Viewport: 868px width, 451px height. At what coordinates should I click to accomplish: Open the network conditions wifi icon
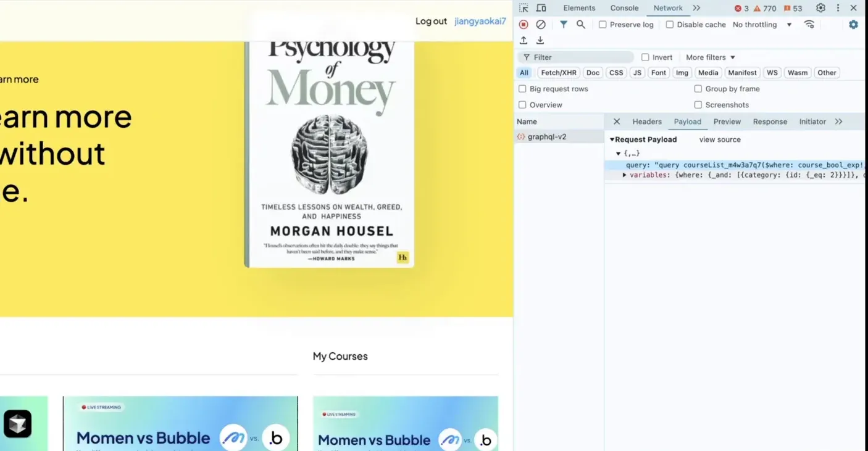tap(809, 25)
